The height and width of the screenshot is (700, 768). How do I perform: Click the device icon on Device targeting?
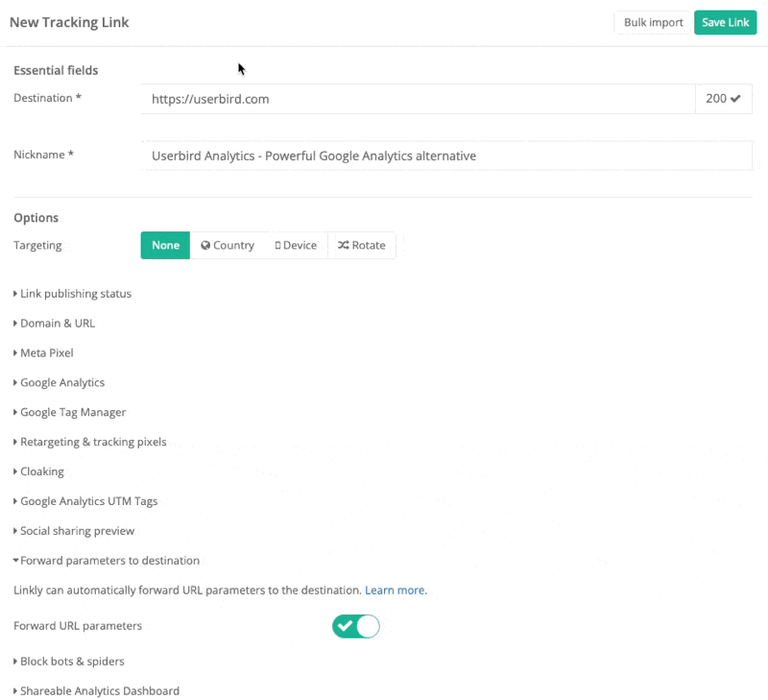pyautogui.click(x=278, y=246)
